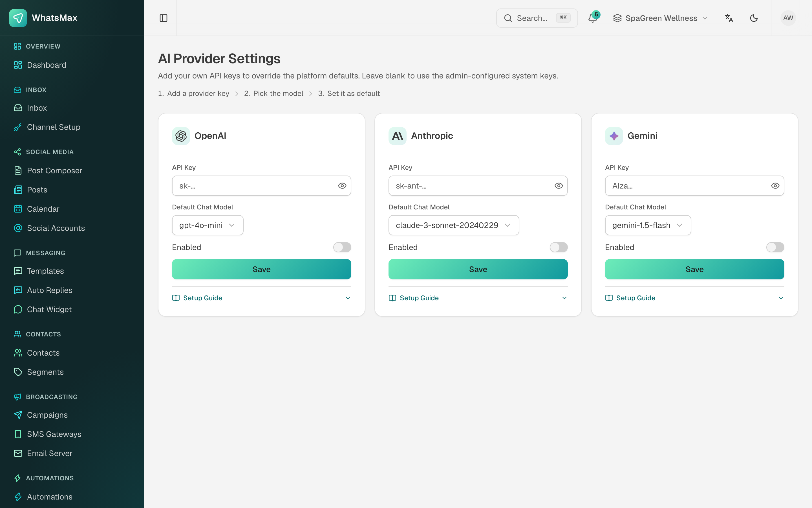Viewport: 812px width, 508px height.
Task: Click the Email Server envelope icon
Action: coord(18,453)
